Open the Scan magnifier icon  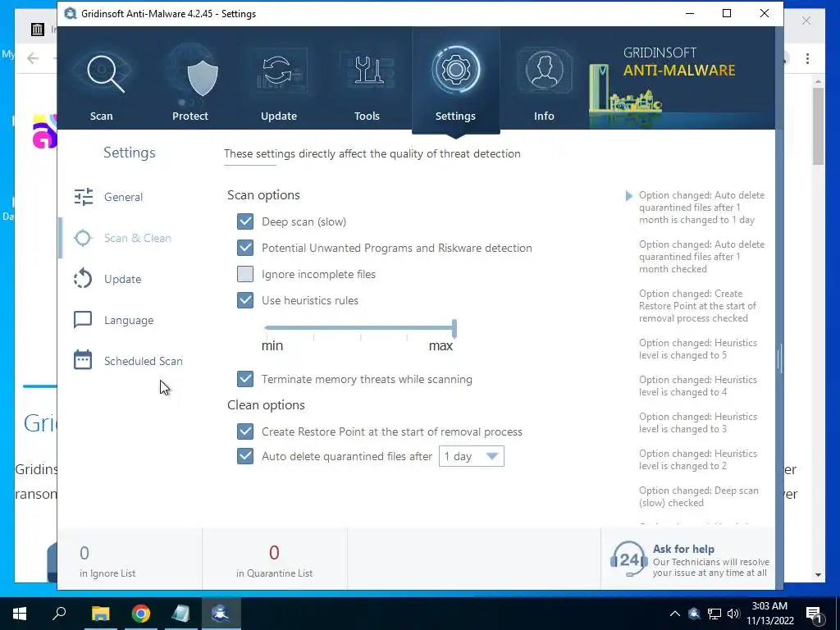[x=105, y=72]
